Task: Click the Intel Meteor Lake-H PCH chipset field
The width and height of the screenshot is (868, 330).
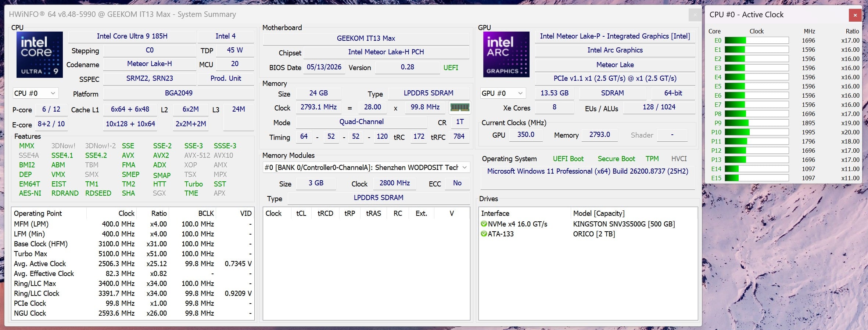Action: pos(386,52)
